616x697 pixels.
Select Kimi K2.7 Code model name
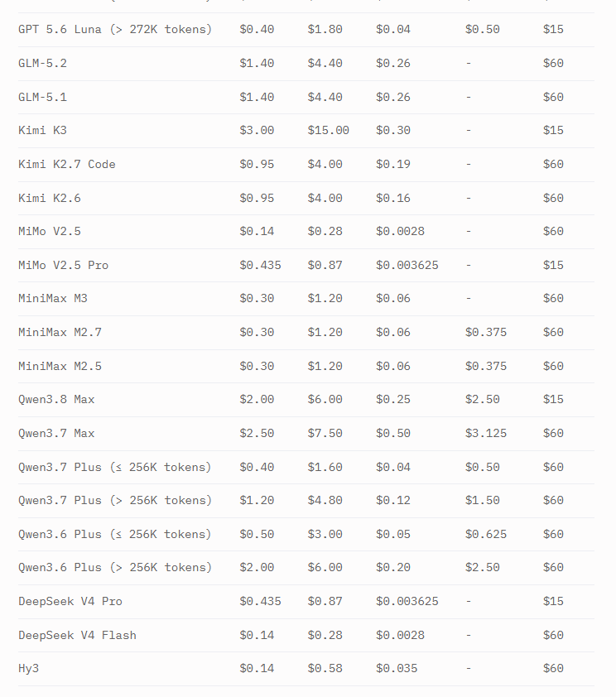coord(67,164)
